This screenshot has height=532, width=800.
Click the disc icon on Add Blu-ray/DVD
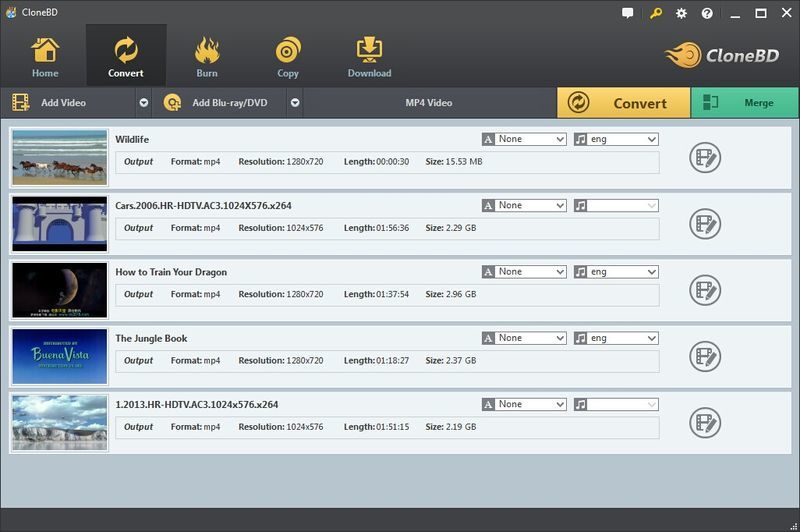click(172, 103)
